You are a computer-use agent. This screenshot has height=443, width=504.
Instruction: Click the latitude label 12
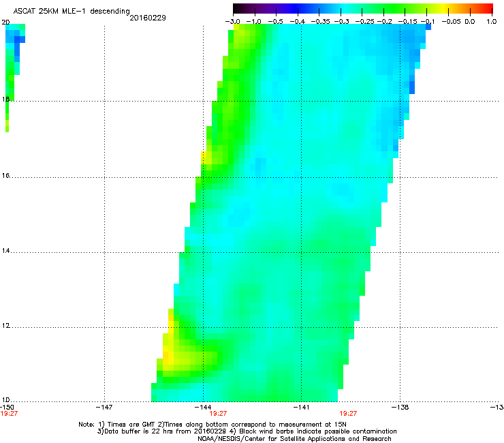pos(5,326)
